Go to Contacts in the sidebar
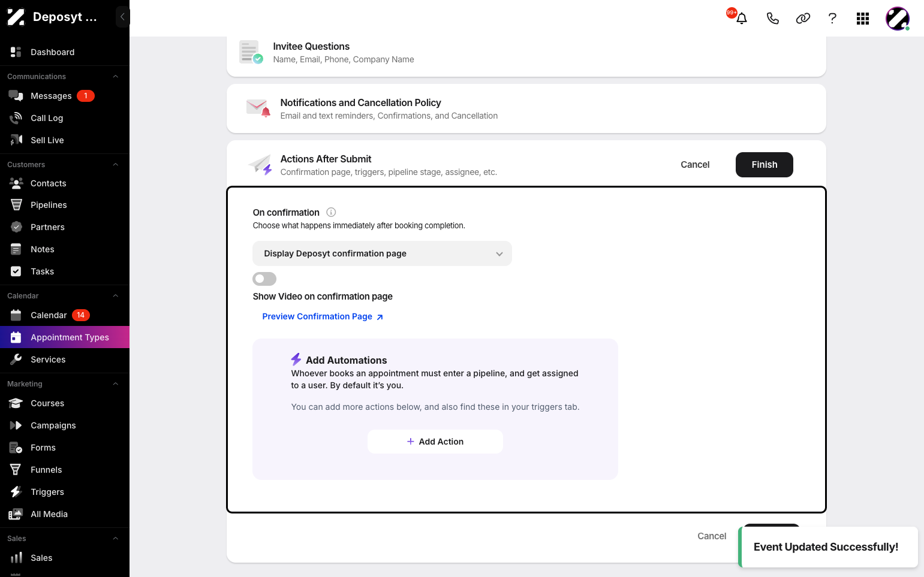The height and width of the screenshot is (577, 924). [65, 183]
